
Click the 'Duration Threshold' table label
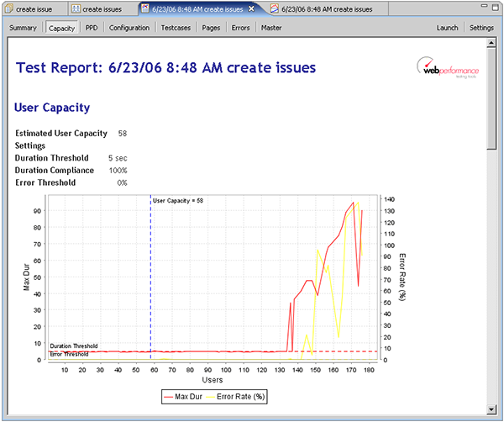52,158
